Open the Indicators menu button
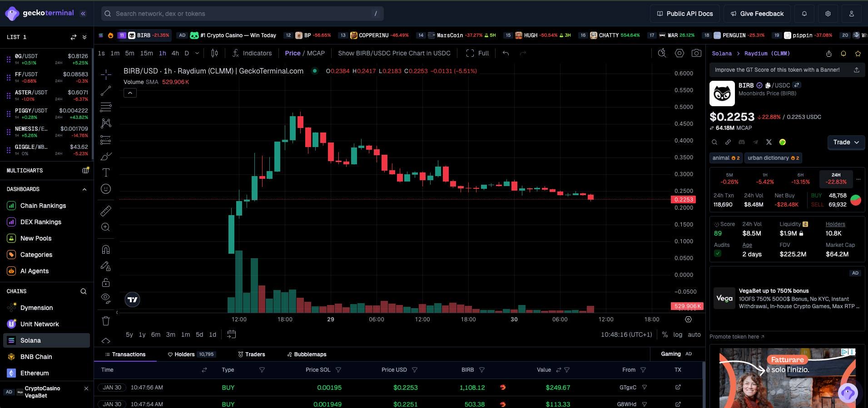The image size is (868, 408). tap(252, 53)
